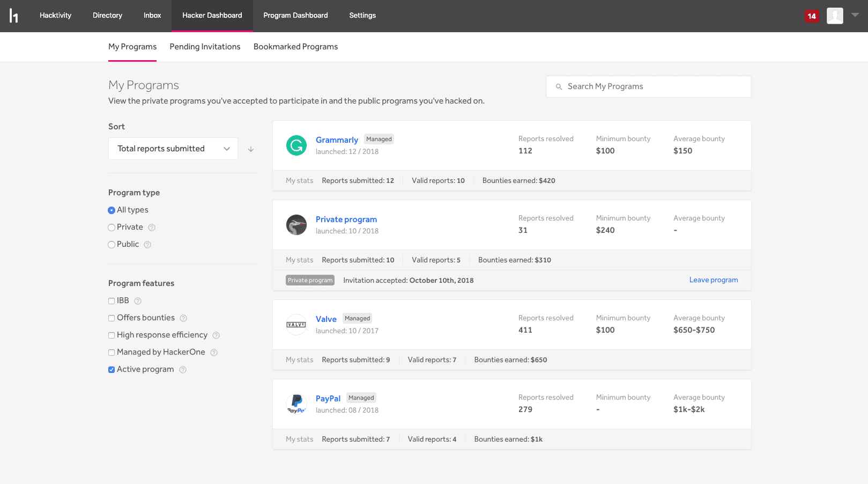The image size is (868, 484).
Task: Select the Private program type radio
Action: (x=112, y=228)
